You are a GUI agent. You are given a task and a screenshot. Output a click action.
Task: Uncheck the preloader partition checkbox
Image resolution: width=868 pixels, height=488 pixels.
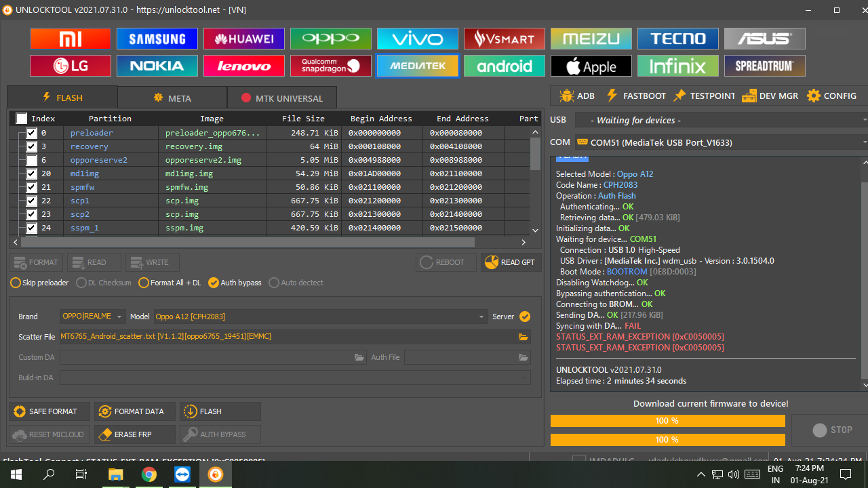click(32, 133)
